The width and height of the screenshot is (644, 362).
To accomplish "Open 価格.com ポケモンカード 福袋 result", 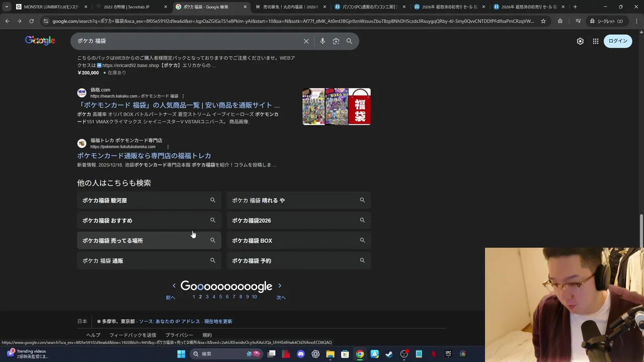I will click(179, 105).
